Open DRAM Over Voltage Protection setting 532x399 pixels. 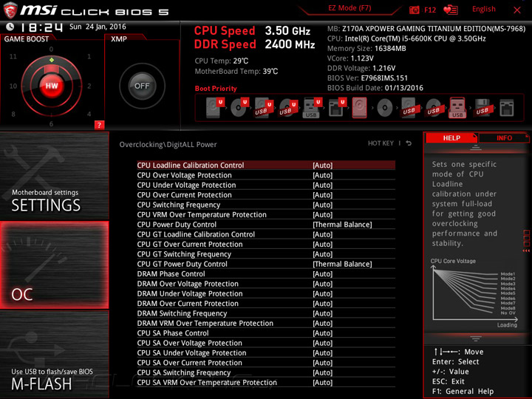(266, 284)
